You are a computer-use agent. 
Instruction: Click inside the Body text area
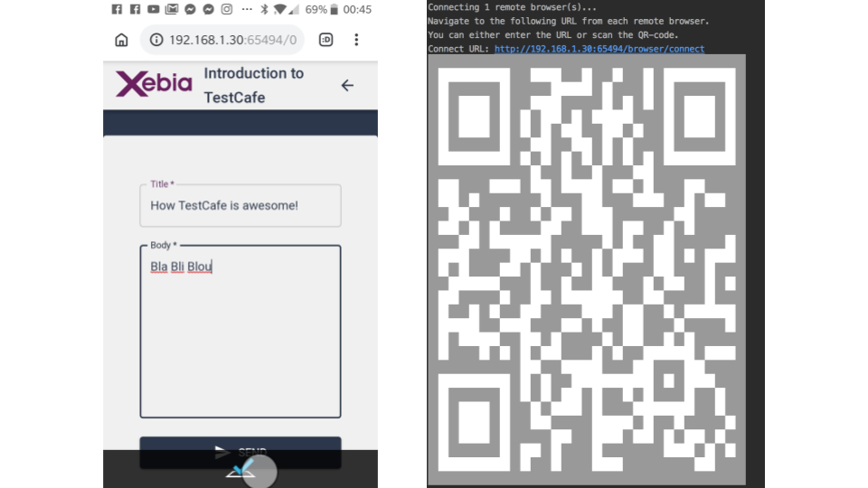click(x=241, y=331)
